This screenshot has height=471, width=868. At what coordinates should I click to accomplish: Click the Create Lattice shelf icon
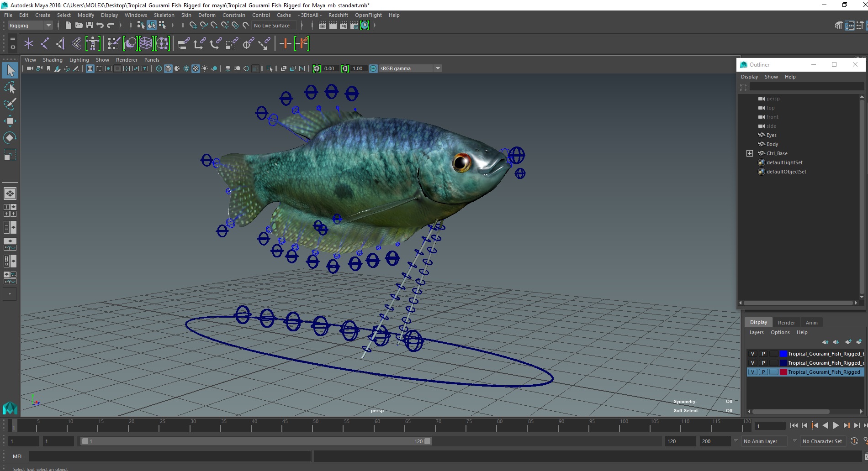(x=146, y=44)
